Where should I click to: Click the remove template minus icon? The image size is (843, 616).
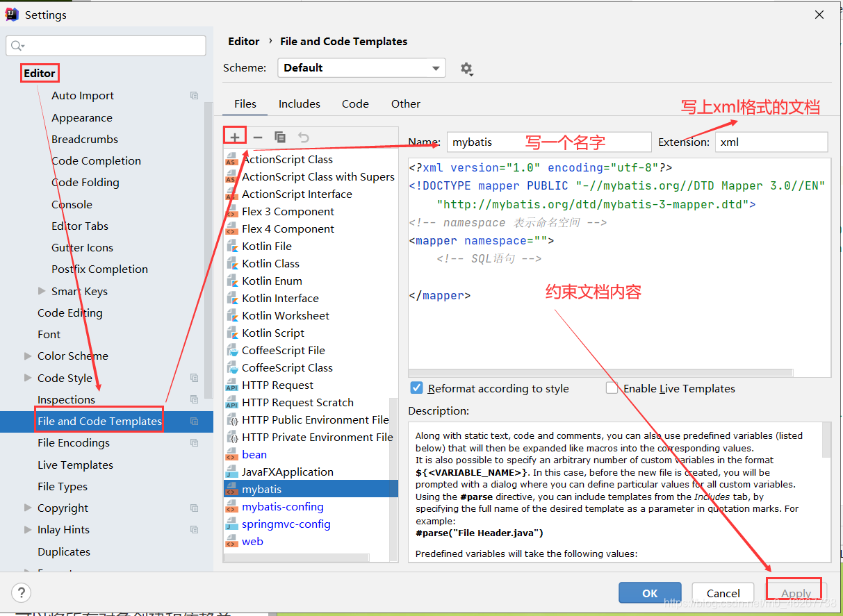(x=258, y=138)
